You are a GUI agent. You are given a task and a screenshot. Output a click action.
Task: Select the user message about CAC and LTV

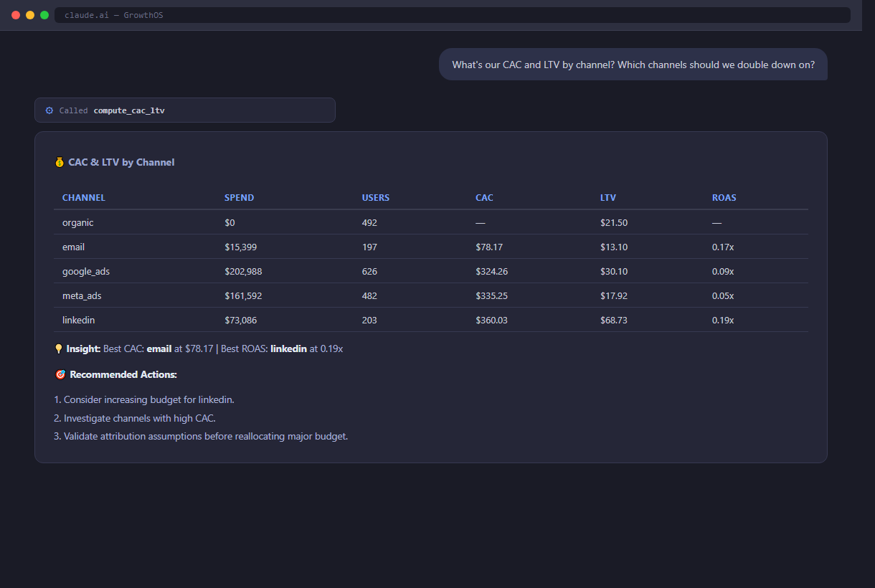(x=633, y=65)
